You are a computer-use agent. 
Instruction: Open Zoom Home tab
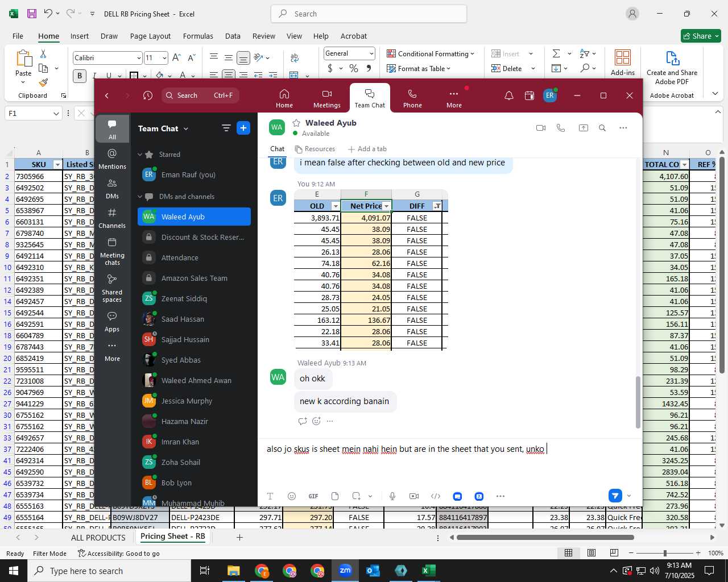coord(284,98)
